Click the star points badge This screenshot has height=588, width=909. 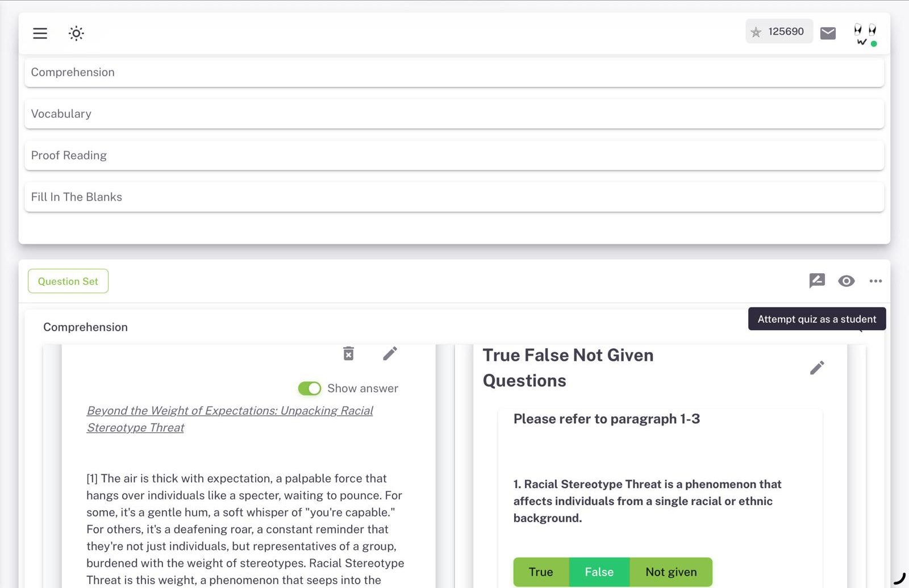coord(779,31)
